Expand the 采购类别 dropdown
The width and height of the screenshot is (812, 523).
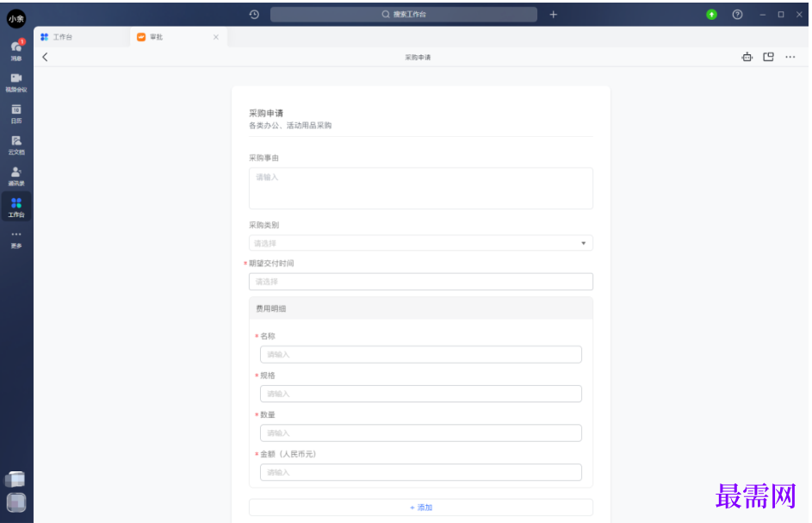(x=420, y=243)
